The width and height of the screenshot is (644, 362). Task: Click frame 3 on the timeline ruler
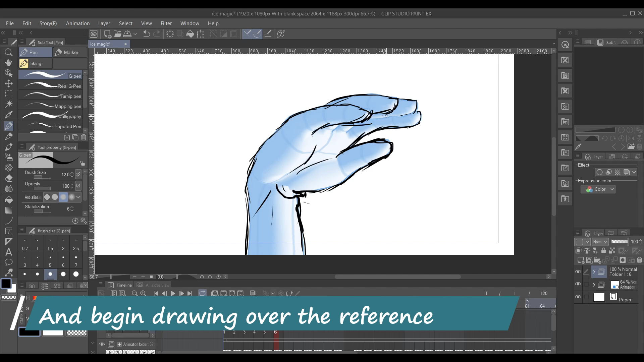click(244, 332)
